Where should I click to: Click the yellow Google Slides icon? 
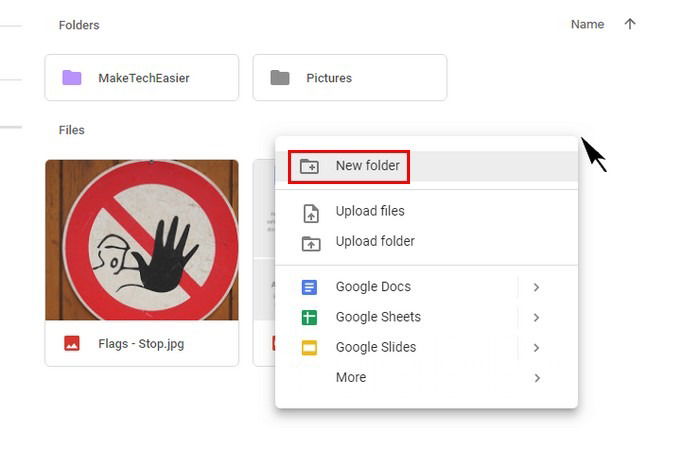coord(310,348)
